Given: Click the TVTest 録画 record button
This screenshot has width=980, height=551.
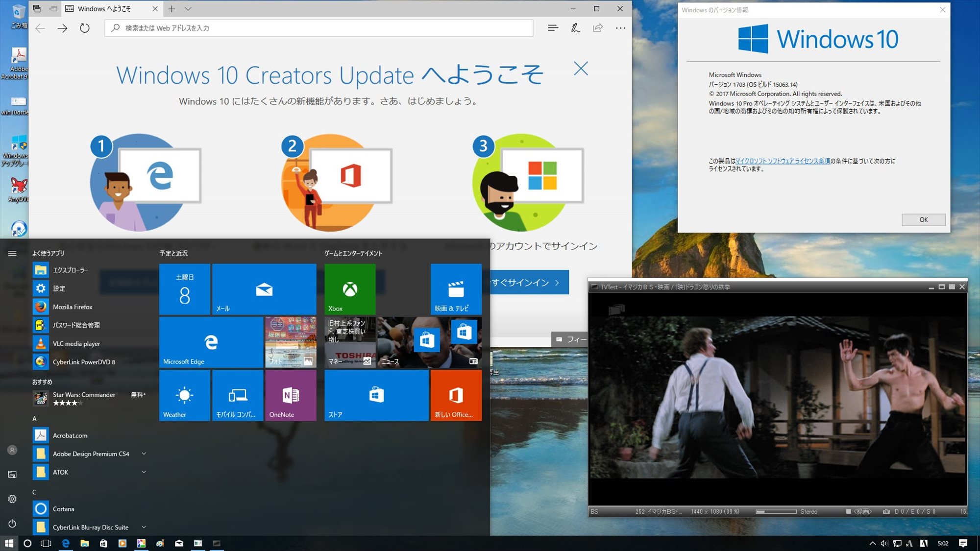Looking at the screenshot, I should pyautogui.click(x=859, y=512).
